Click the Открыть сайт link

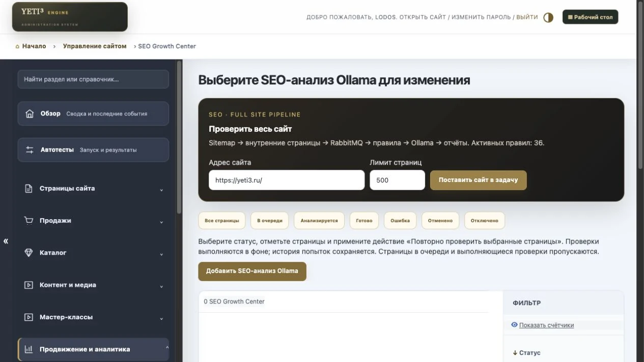[423, 17]
